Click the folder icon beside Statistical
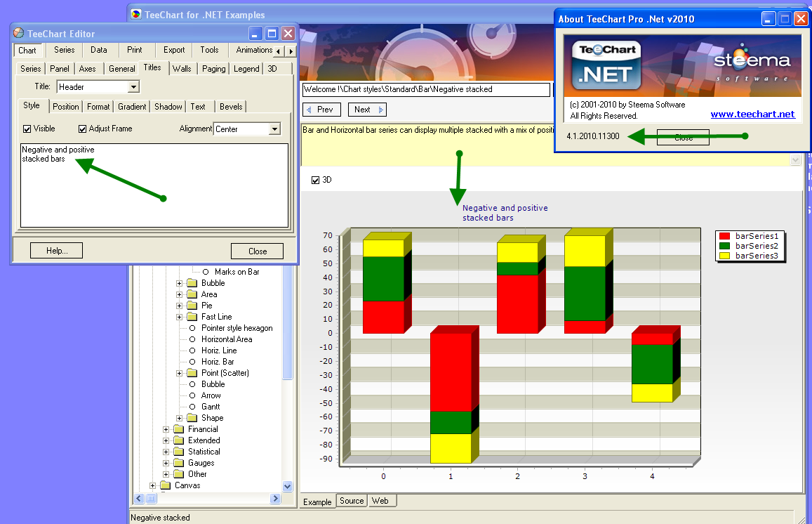Screen dimensions: 812x524 [x=179, y=452]
